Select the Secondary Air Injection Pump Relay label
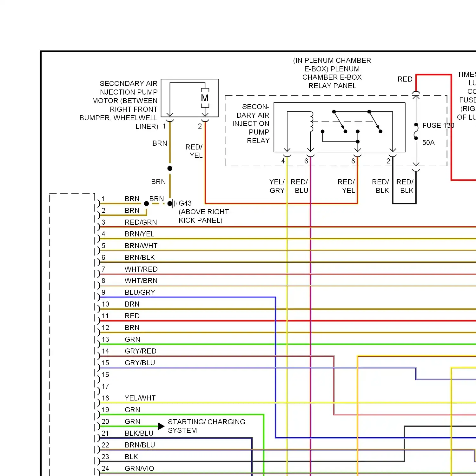This screenshot has width=476, height=476. click(x=251, y=123)
